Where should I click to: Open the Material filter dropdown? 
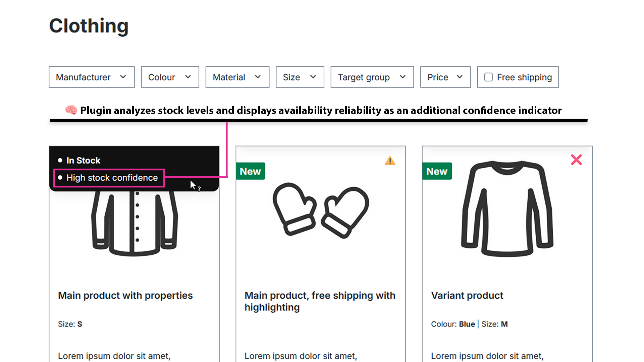237,77
